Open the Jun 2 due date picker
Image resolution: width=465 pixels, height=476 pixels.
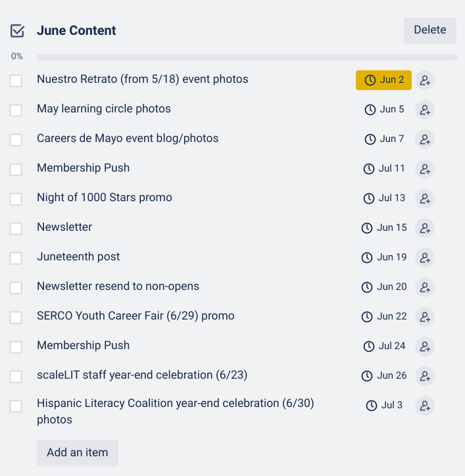[x=384, y=80]
